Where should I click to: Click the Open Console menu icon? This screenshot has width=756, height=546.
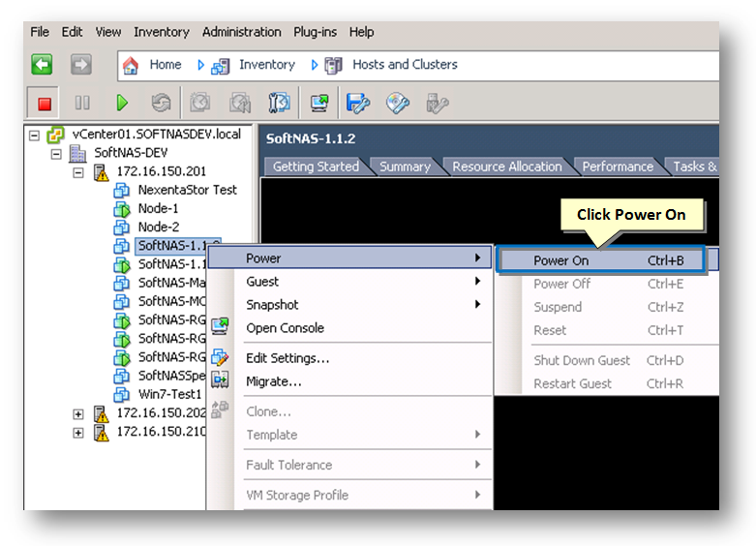(221, 326)
